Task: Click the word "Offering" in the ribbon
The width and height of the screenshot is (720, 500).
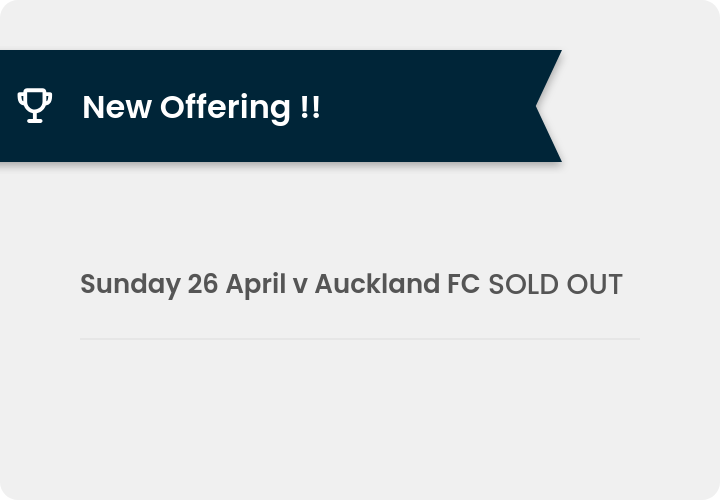Action: coord(225,108)
